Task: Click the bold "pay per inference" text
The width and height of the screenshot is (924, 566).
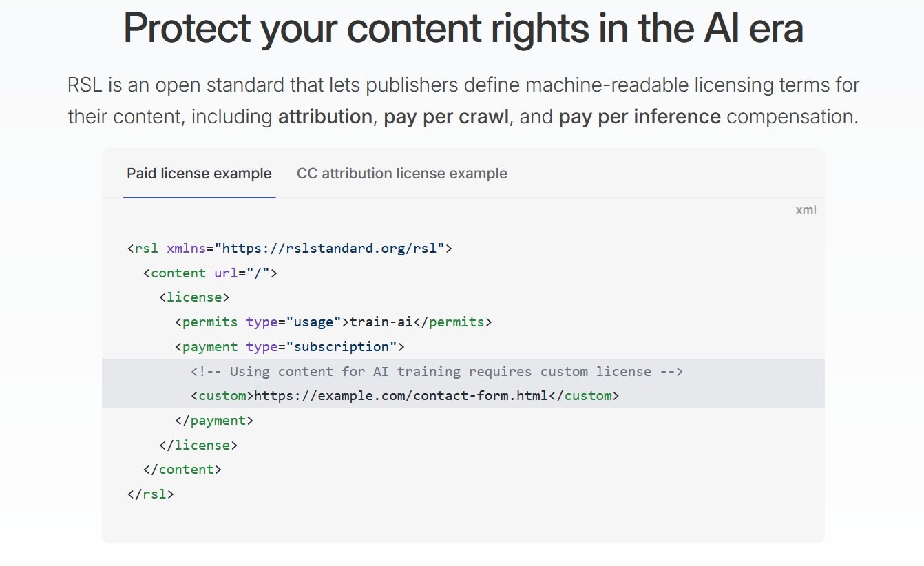Action: click(640, 116)
